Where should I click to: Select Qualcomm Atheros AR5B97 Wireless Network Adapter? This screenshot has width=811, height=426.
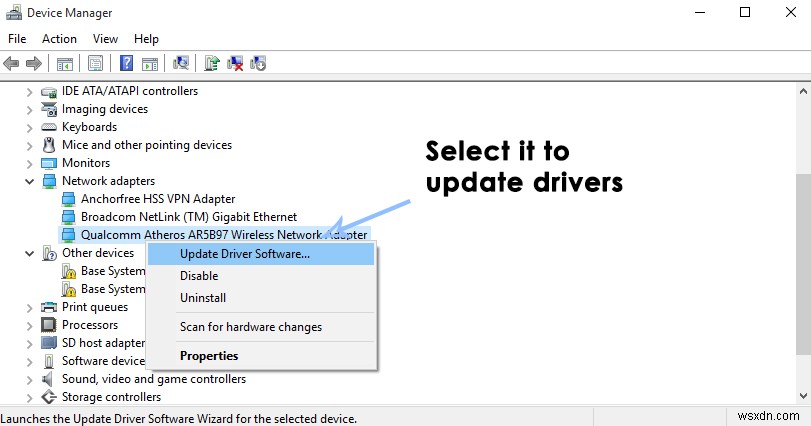[224, 235]
